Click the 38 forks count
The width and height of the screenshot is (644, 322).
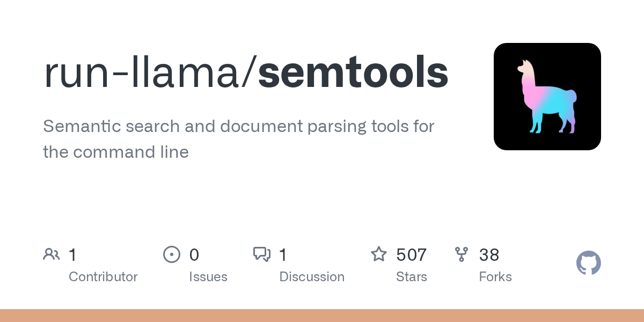click(489, 254)
